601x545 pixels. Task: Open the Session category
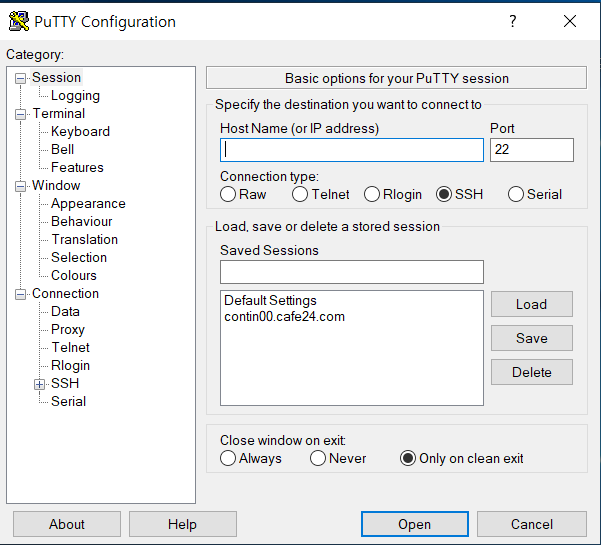[x=56, y=77]
